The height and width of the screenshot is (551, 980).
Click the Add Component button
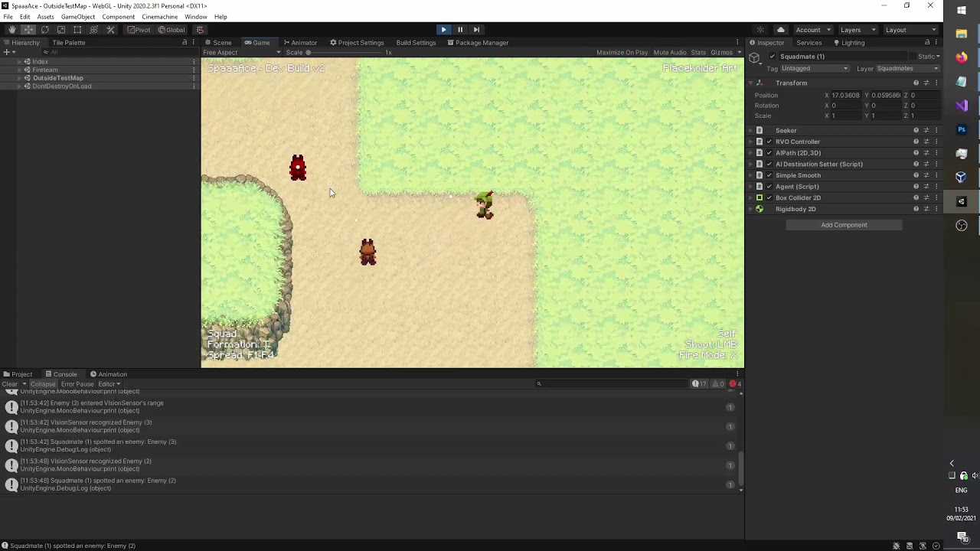point(844,225)
